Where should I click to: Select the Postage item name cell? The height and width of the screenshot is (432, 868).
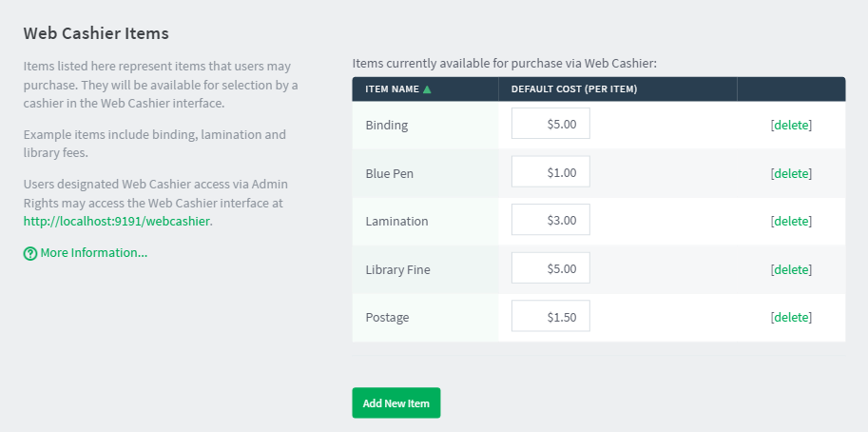click(x=425, y=318)
